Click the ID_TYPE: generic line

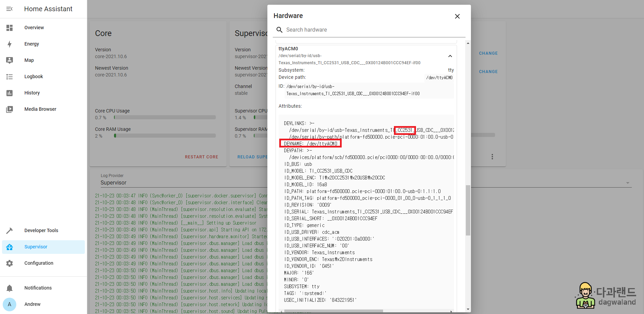click(304, 225)
